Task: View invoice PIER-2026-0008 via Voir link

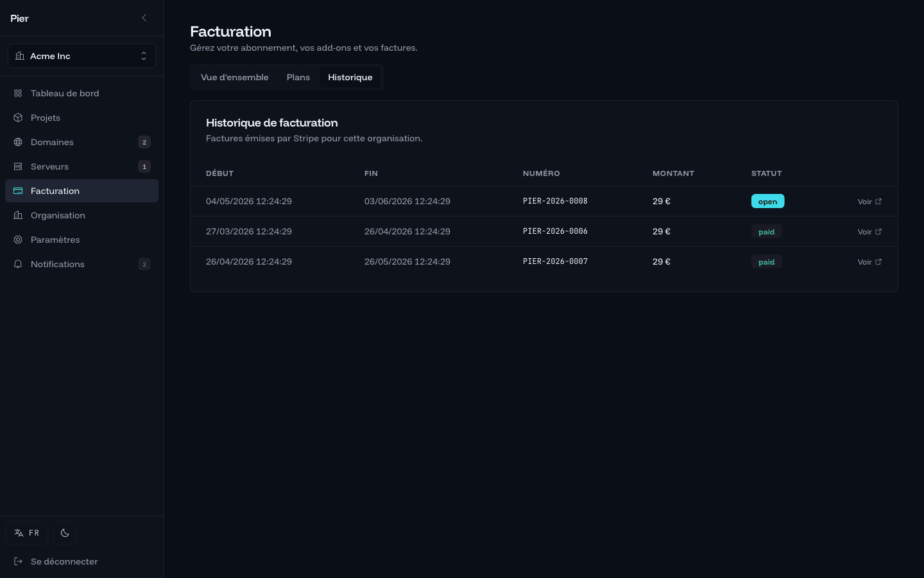Action: 869,202
